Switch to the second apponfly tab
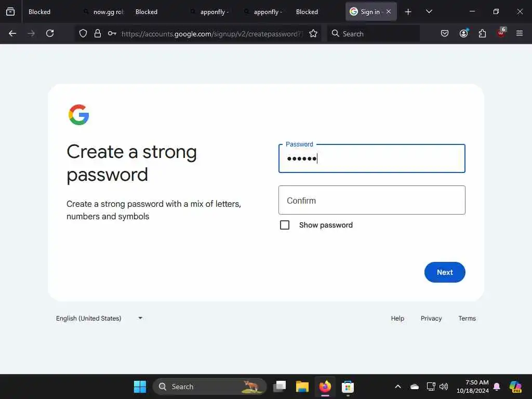532x399 pixels. pyautogui.click(x=264, y=12)
